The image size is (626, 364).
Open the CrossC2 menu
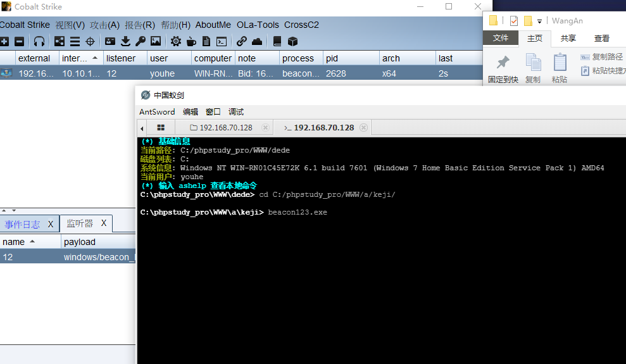tap(301, 25)
